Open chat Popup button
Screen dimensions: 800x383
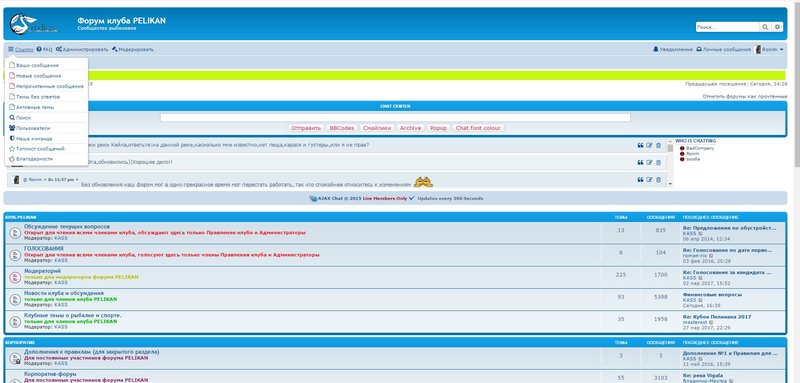[438, 128]
